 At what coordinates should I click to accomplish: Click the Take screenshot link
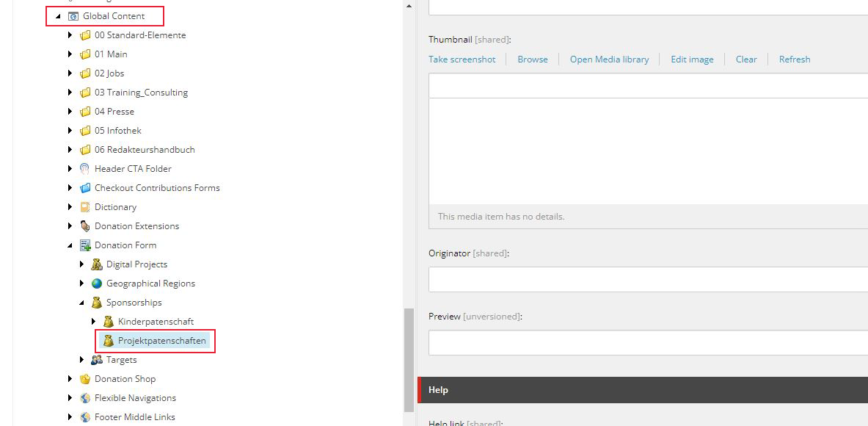[462, 59]
